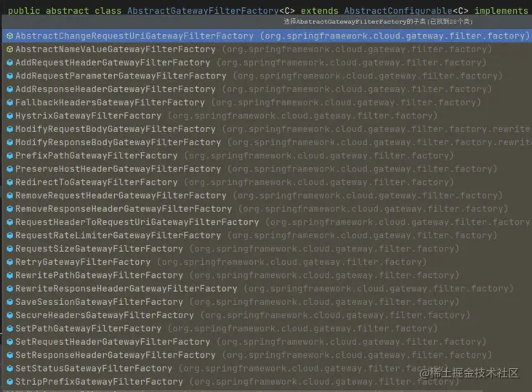Screen dimensions: 532x392
Task: Click class icon beside SetResponseHeaderGatewayFilterFactory
Action: pos(10,355)
